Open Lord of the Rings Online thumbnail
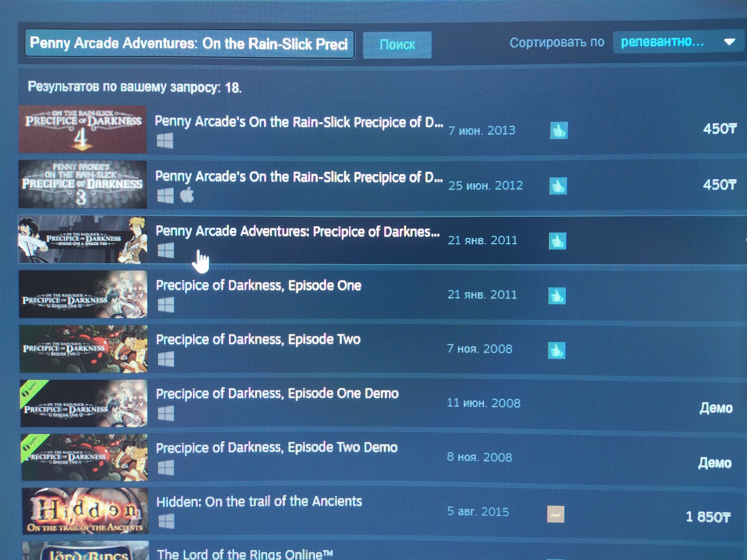 pyautogui.click(x=86, y=551)
